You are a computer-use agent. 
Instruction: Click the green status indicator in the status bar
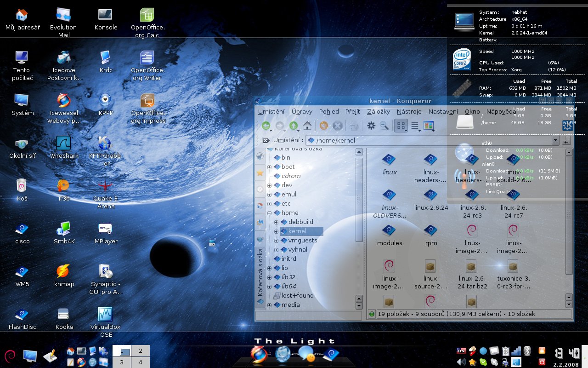372,314
